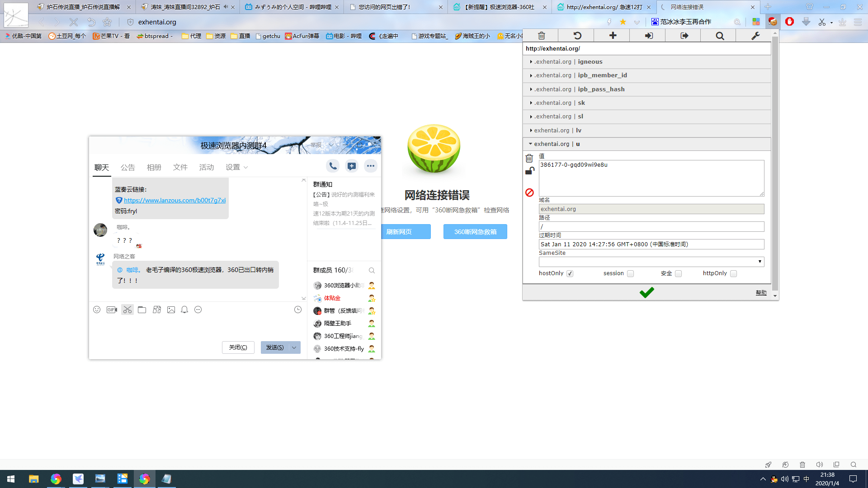Check the httpOnly checkbox
The height and width of the screenshot is (488, 868).
tap(733, 273)
